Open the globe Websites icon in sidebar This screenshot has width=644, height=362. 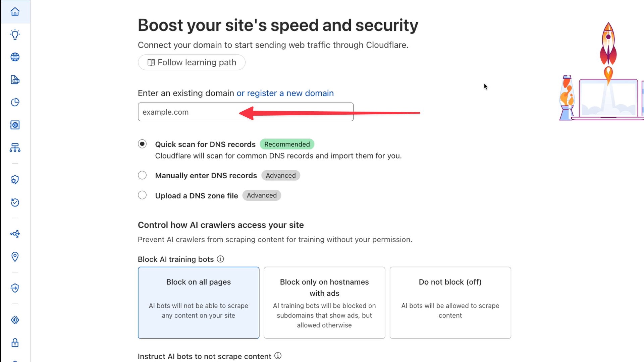(x=15, y=57)
